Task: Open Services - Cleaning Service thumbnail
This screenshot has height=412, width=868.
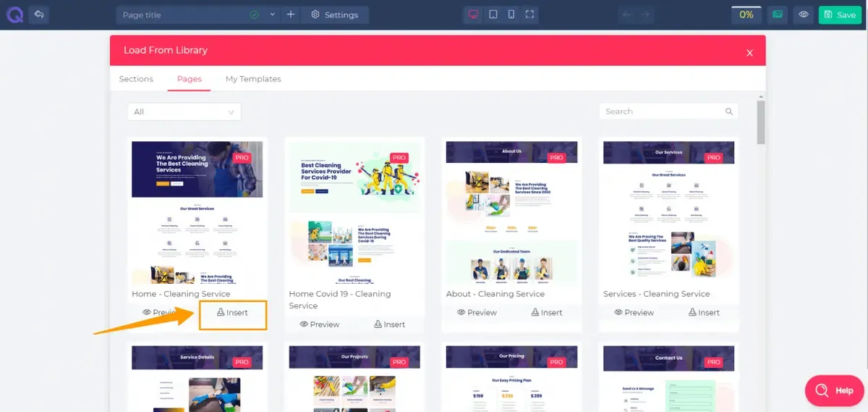Action: pos(669,212)
